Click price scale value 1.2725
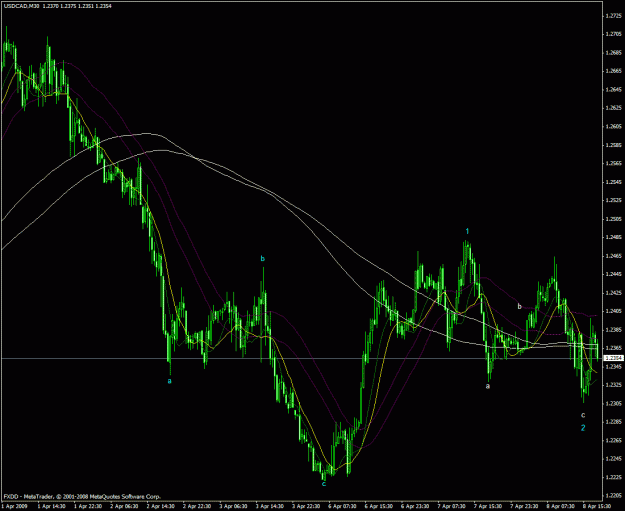Image resolution: width=625 pixels, height=511 pixels. pyautogui.click(x=611, y=16)
